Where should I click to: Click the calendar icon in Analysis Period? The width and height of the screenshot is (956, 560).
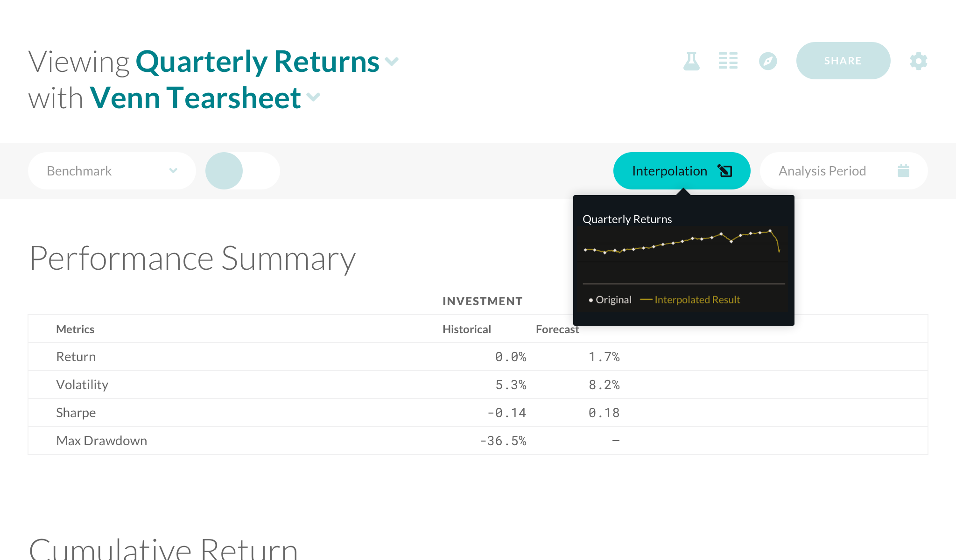click(x=904, y=171)
